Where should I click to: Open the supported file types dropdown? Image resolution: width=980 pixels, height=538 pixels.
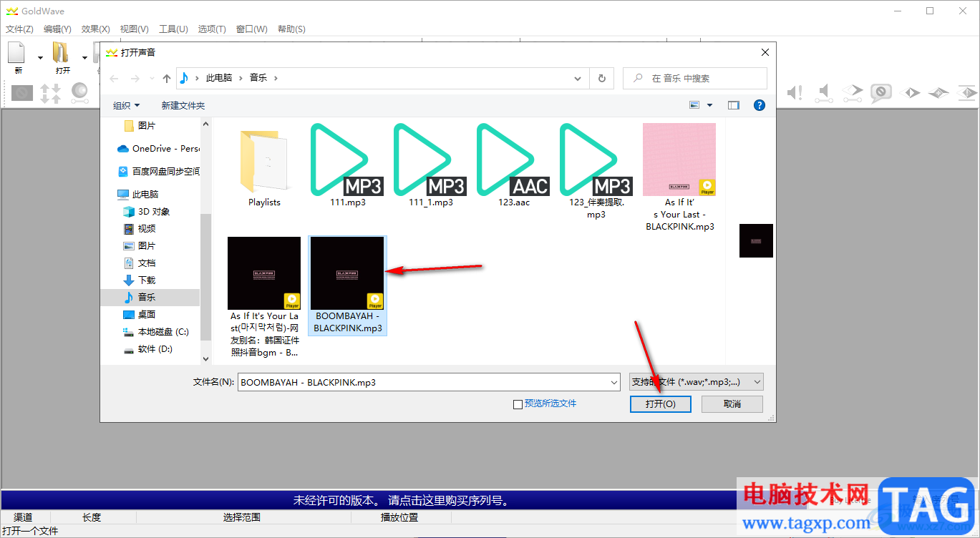(697, 382)
